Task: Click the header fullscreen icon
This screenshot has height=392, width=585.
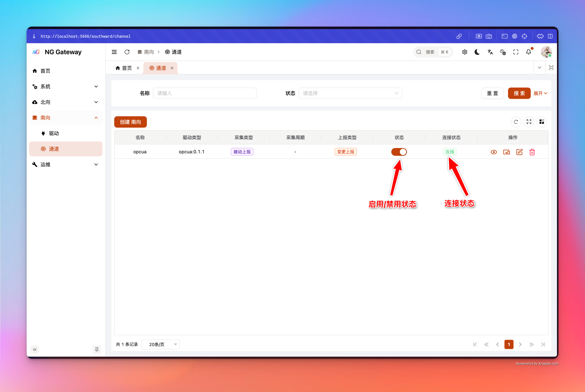Action: point(516,52)
